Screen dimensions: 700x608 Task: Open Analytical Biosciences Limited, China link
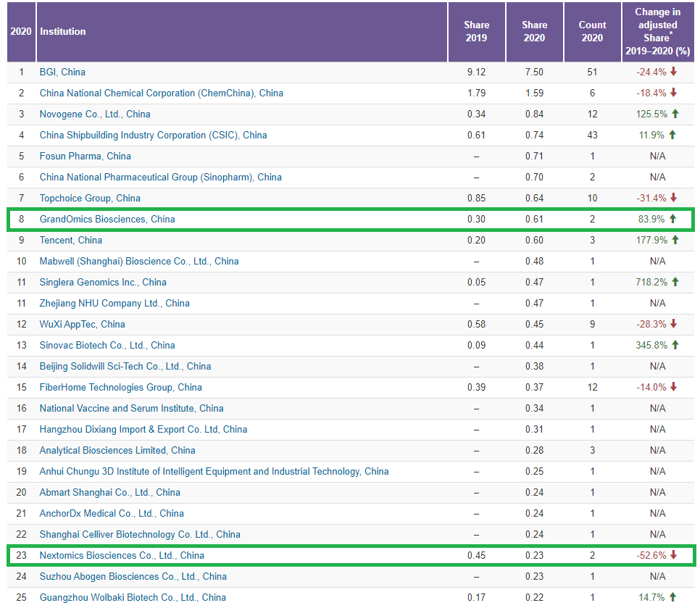(117, 449)
